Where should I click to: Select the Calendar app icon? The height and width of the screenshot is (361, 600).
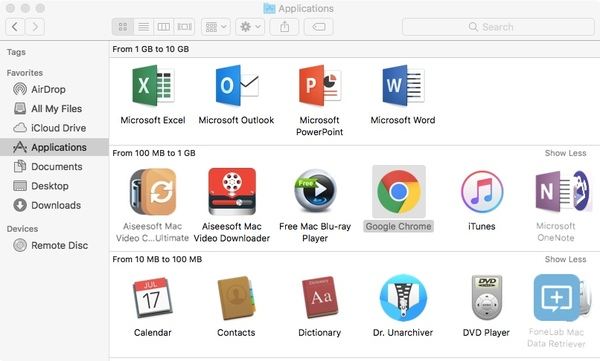coord(152,298)
